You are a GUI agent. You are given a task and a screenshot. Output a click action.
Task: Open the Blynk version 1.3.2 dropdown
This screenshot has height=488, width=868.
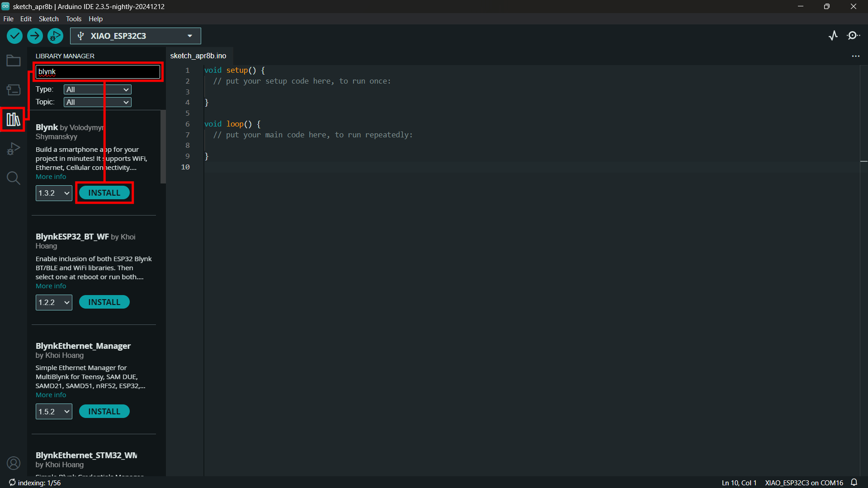[x=54, y=193]
